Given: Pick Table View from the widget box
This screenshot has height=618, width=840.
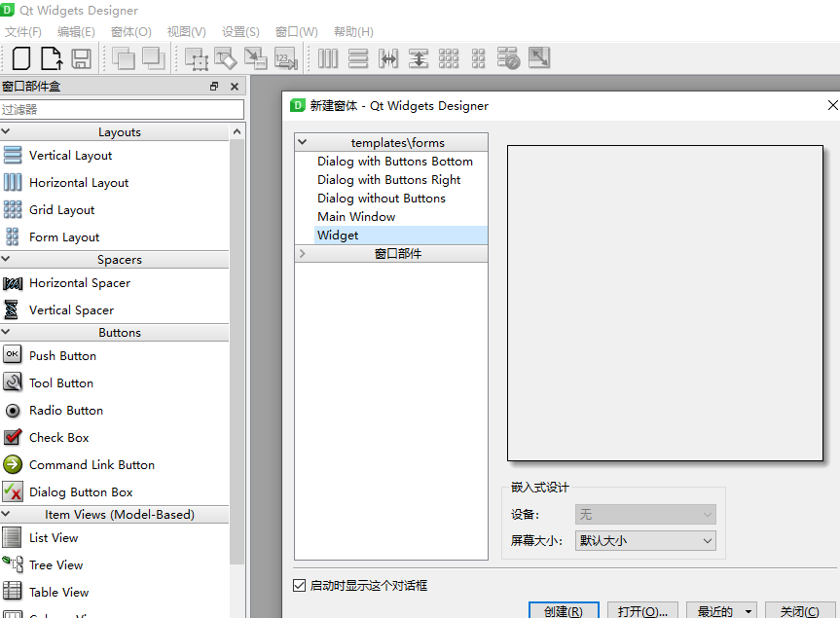Looking at the screenshot, I should click(115, 593).
